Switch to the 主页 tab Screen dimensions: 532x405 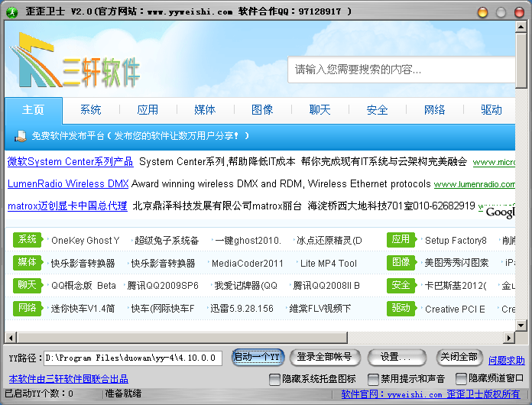pyautogui.click(x=34, y=110)
